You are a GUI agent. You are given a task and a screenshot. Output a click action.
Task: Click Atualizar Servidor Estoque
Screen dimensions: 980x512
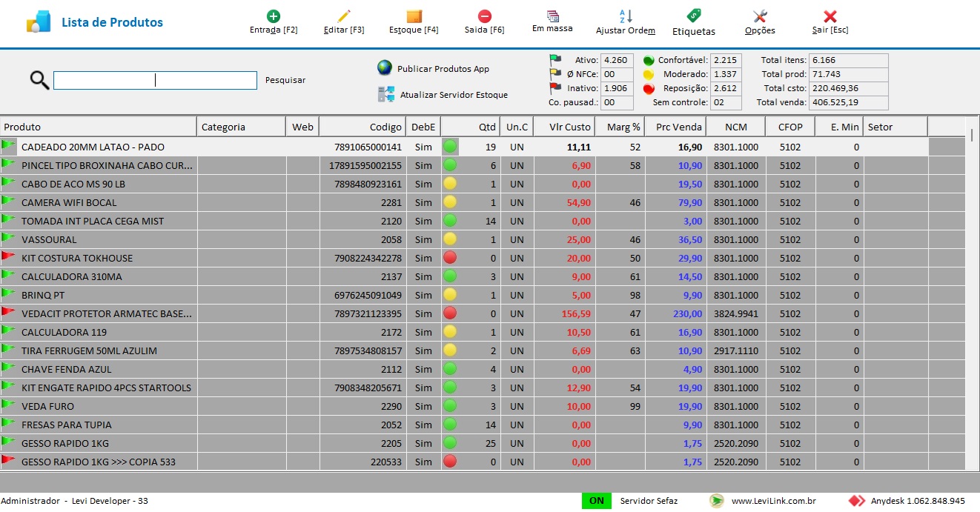(x=454, y=95)
